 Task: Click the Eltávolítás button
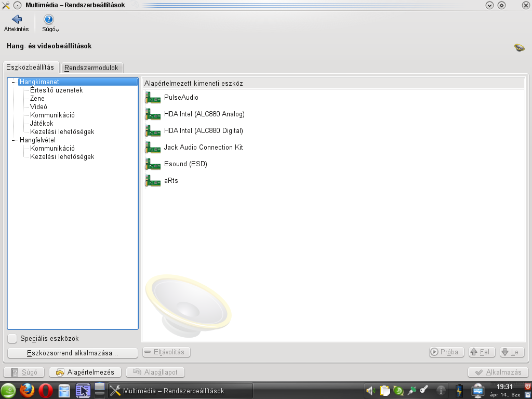[x=166, y=352]
